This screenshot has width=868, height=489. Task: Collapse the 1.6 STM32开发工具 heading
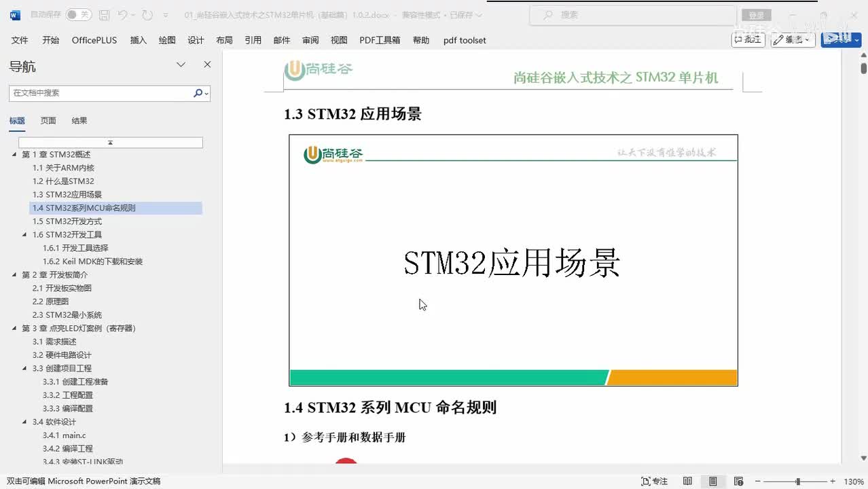click(25, 235)
